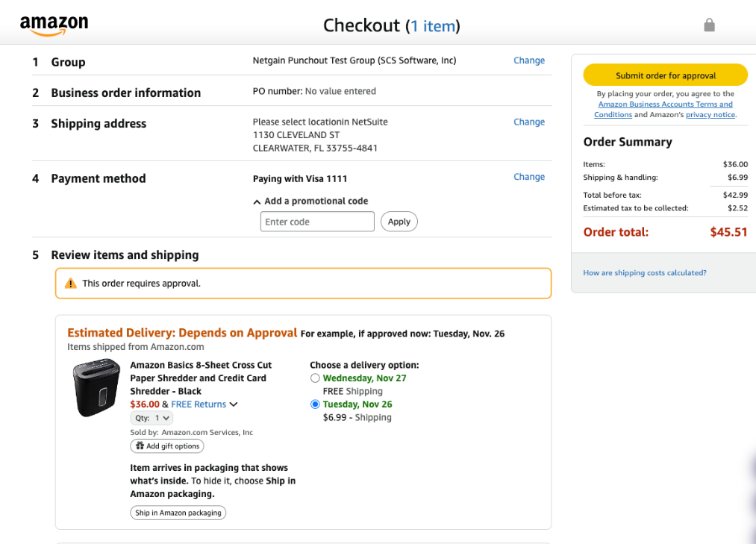Change the payment method
The height and width of the screenshot is (544, 756).
click(528, 177)
